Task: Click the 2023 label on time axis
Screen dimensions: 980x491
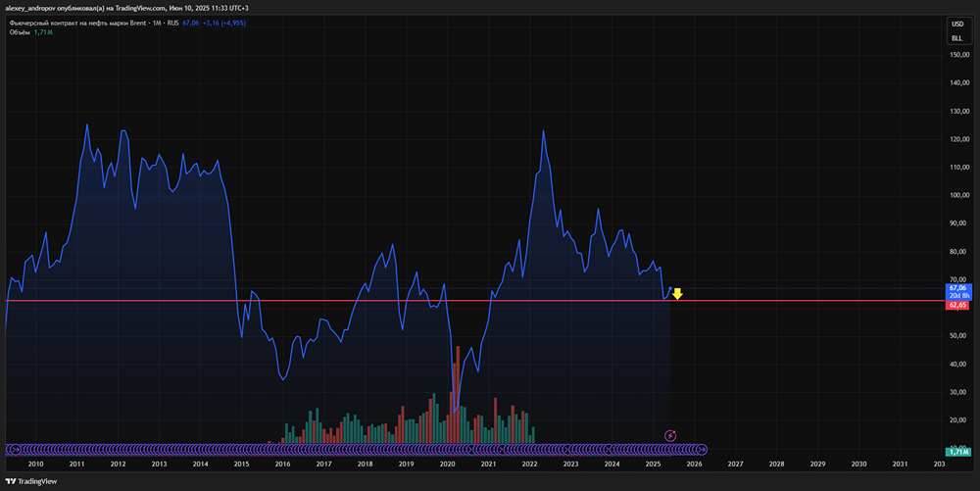Action: click(570, 465)
